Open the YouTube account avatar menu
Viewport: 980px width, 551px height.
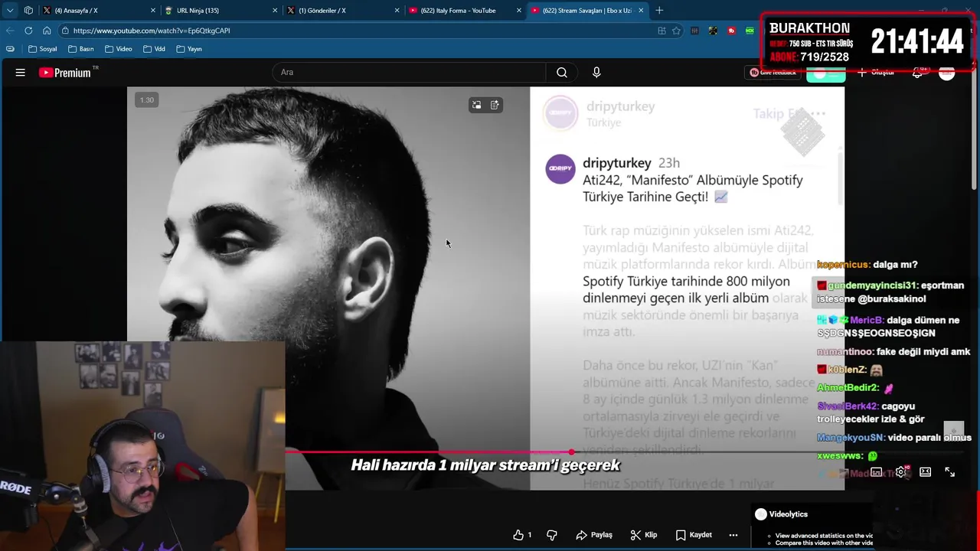pos(947,73)
